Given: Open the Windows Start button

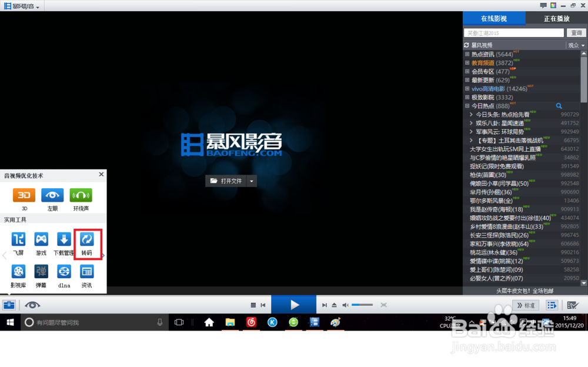Looking at the screenshot, I should pyautogui.click(x=10, y=322).
